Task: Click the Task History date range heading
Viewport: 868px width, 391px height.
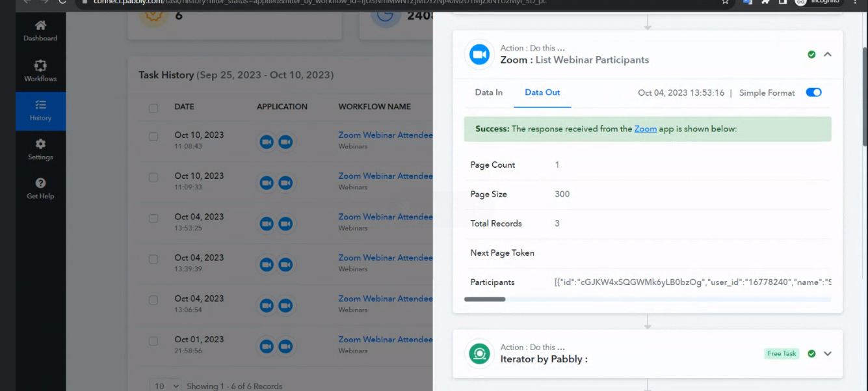Action: [x=236, y=75]
